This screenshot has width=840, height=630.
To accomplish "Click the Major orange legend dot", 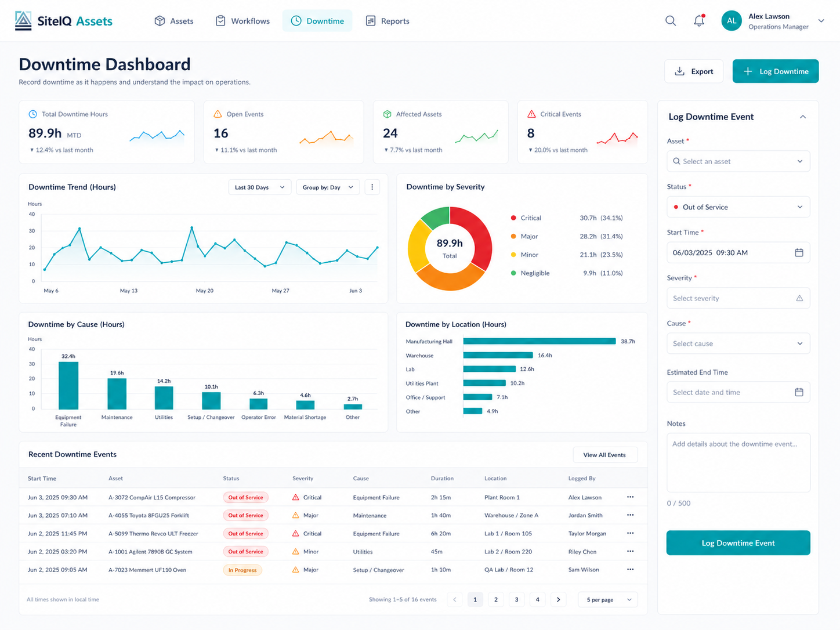I will point(513,236).
